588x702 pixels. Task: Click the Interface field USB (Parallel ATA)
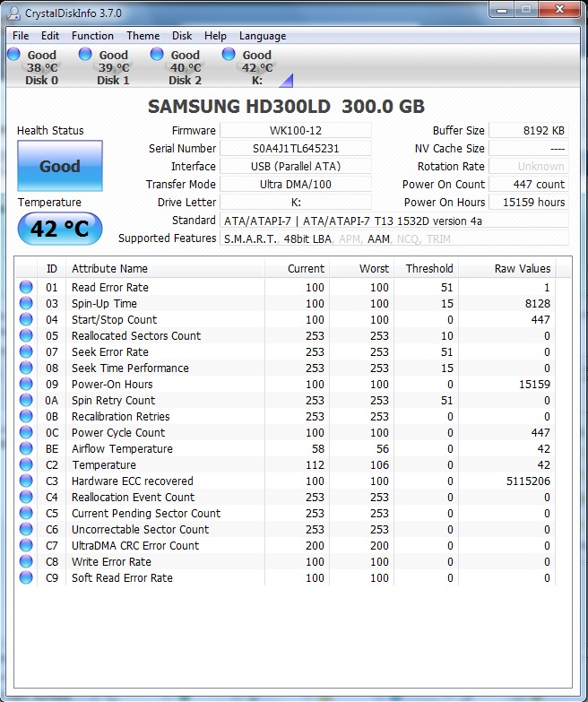click(295, 166)
